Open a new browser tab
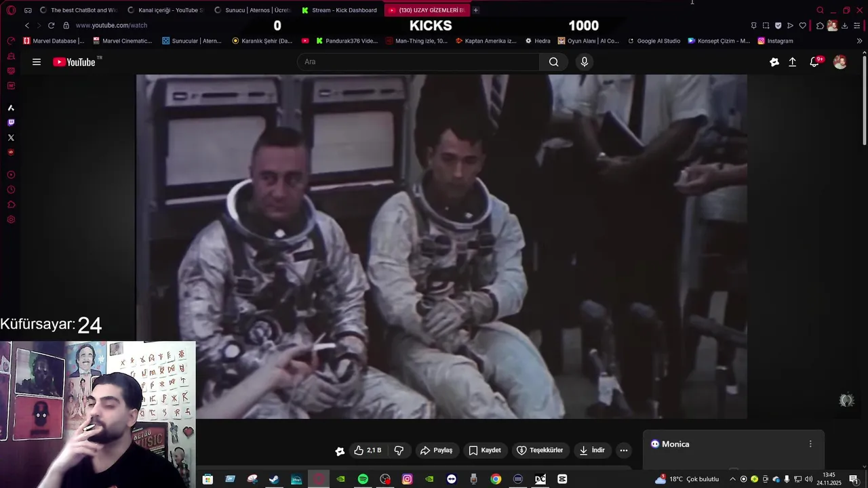Image resolution: width=868 pixels, height=488 pixels. (x=475, y=10)
